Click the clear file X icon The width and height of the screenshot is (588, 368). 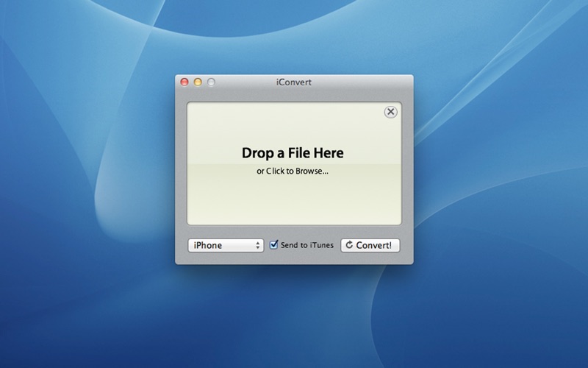click(x=390, y=112)
